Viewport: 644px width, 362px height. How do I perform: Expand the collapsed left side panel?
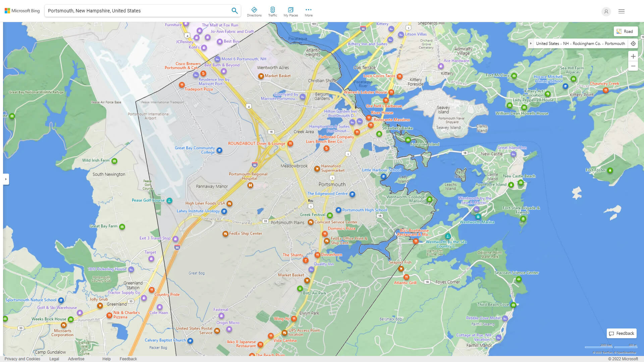click(x=6, y=179)
